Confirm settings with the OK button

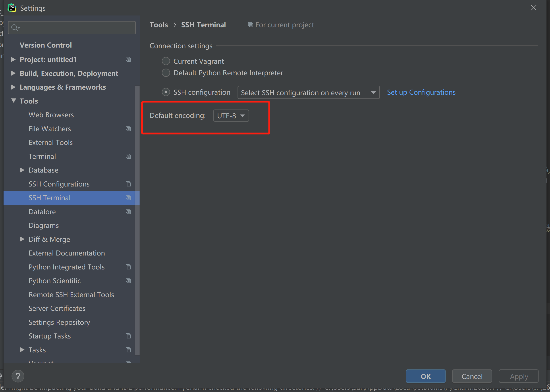tap(425, 376)
